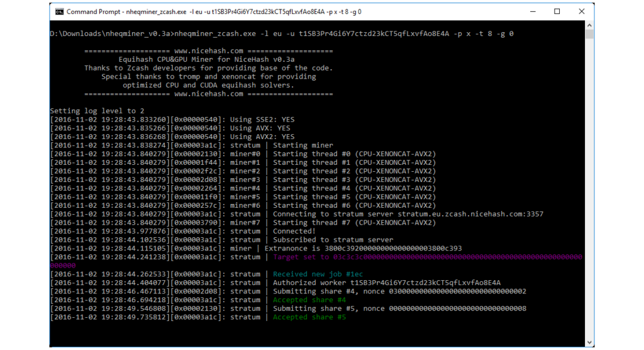Close the Command Prompt window
644x350 pixels.
click(582, 11)
